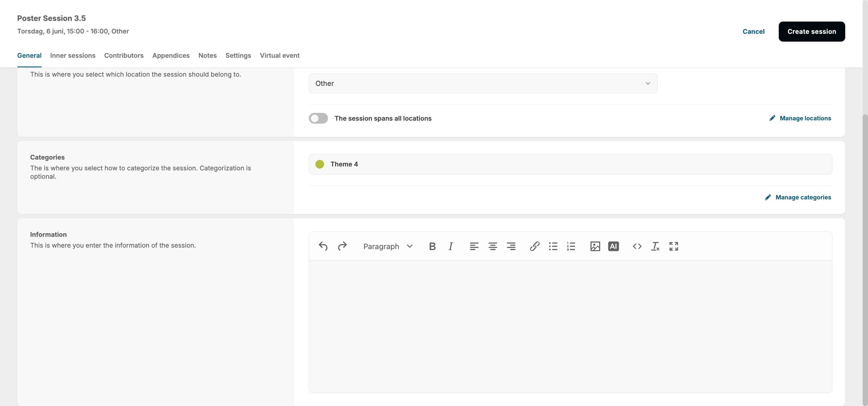Open the Theme 4 category selector
Image resolution: width=868 pixels, height=406 pixels.
tap(570, 164)
